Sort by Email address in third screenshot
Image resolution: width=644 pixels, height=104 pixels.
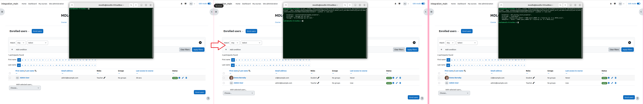(x=496, y=71)
